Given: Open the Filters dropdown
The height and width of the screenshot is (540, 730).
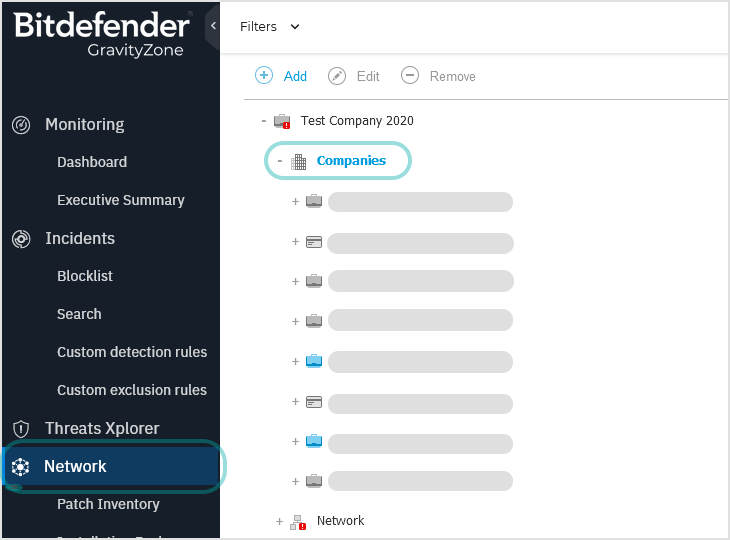Looking at the screenshot, I should (270, 27).
